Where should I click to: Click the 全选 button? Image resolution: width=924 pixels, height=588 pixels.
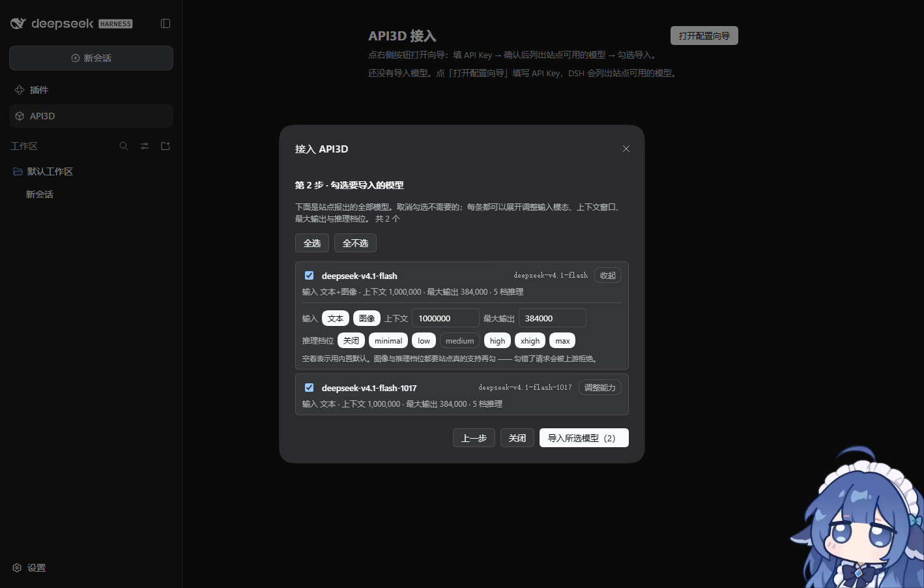coord(312,243)
